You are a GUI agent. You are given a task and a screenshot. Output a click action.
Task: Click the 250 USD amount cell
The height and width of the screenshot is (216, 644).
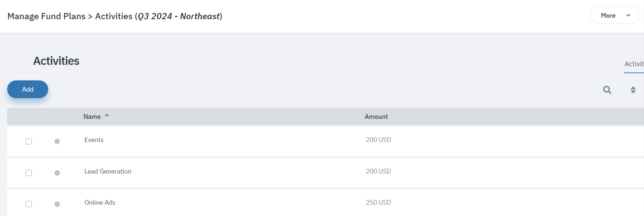tap(378, 203)
